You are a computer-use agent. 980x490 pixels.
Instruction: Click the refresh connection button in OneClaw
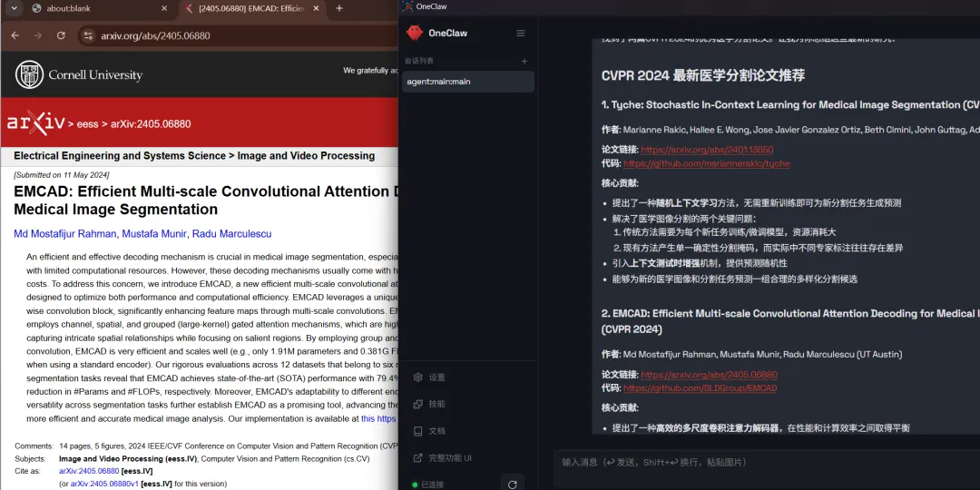513,484
